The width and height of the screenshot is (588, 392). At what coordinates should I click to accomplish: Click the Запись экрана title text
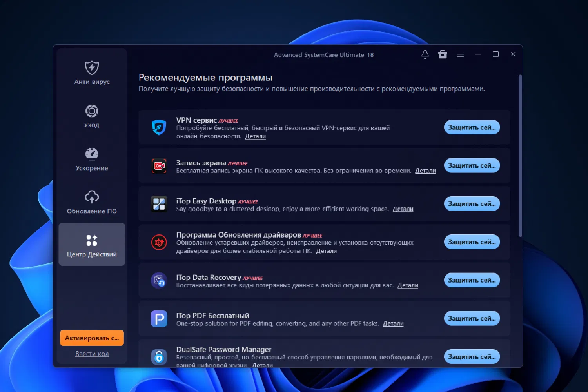[201, 163]
